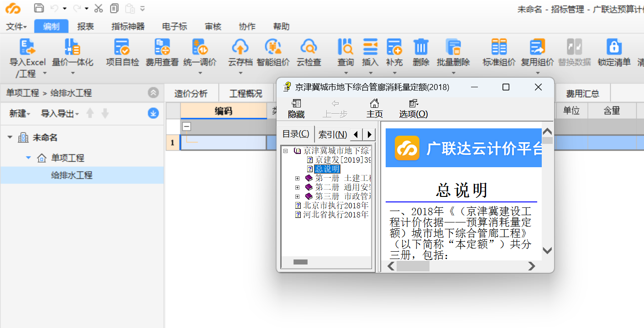Select the 目录(C) tab in the help window

click(296, 134)
